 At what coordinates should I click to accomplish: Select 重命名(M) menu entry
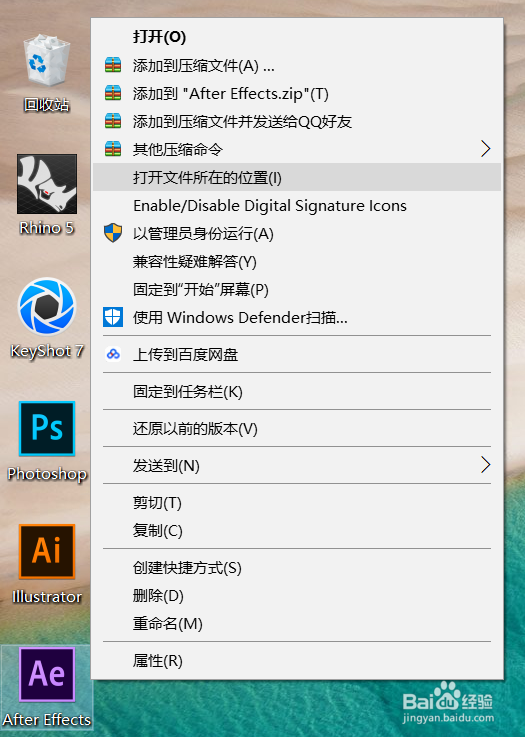297,624
